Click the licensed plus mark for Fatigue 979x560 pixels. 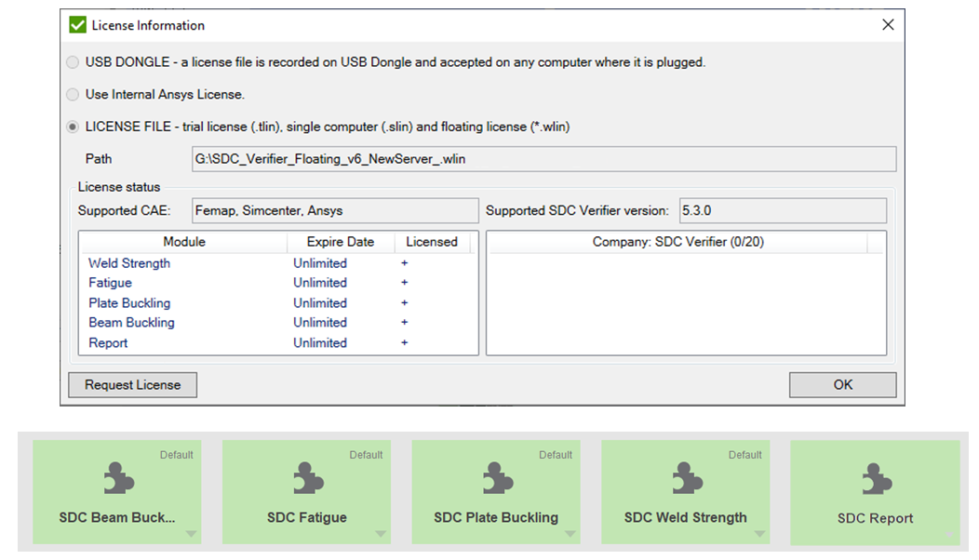[405, 283]
